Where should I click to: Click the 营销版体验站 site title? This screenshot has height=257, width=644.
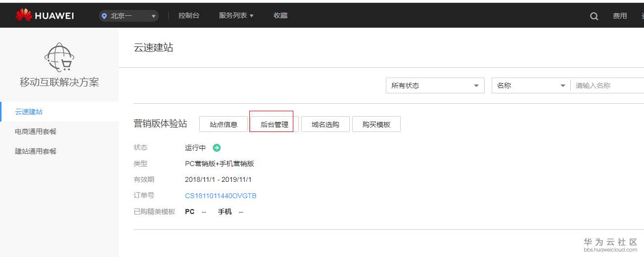click(160, 124)
